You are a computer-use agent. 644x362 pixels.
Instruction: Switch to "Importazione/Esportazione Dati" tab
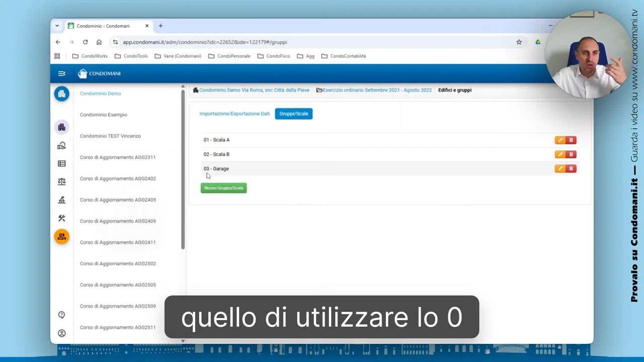(x=234, y=114)
